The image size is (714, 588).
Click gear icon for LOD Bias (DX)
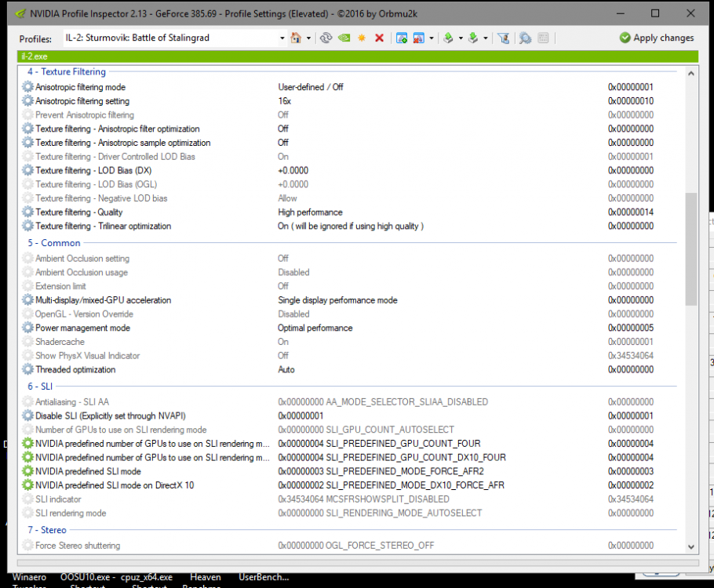point(27,170)
